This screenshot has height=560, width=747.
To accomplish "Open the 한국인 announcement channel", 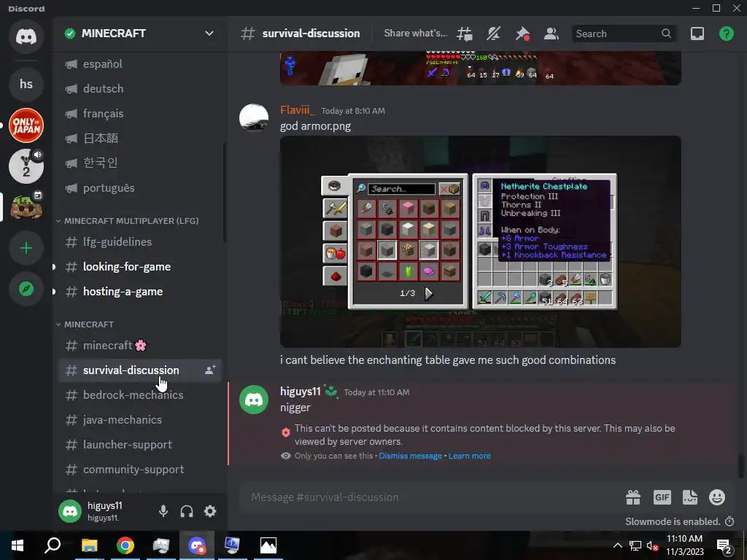I will click(139, 163).
